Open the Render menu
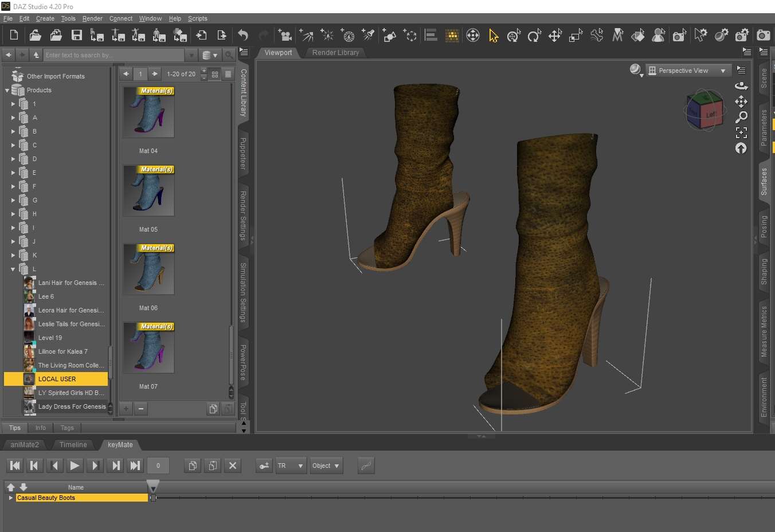775x532 pixels. pos(92,18)
